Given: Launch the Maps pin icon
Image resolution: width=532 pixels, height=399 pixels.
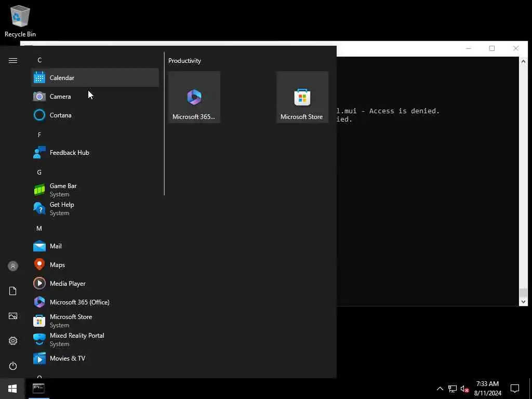Looking at the screenshot, I should 39,264.
